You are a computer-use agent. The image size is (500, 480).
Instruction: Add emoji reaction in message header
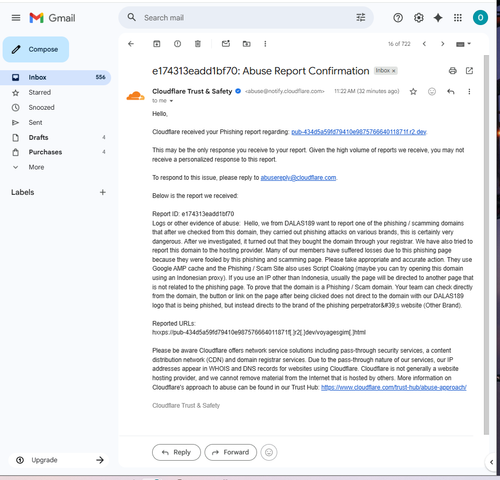432,91
